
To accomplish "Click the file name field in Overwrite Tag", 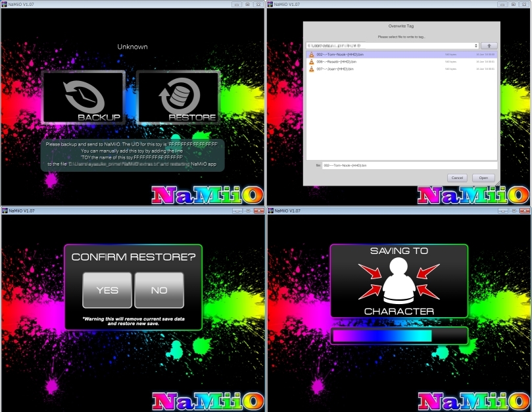I will point(410,165).
